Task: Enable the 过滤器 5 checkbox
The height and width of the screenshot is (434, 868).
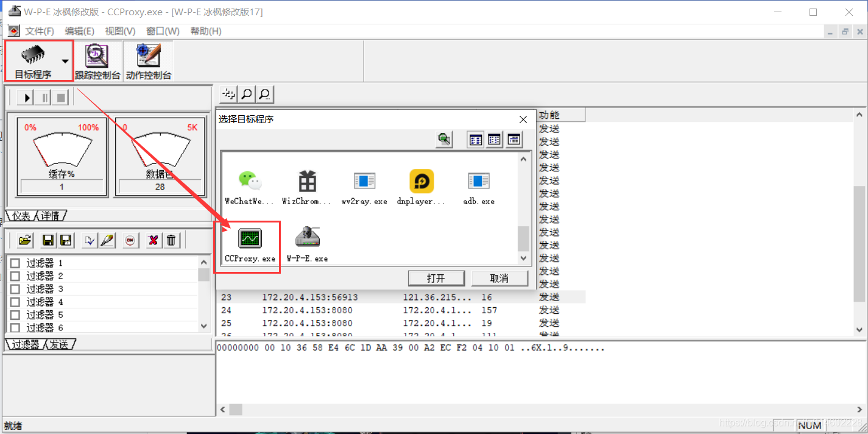Action: pos(15,315)
